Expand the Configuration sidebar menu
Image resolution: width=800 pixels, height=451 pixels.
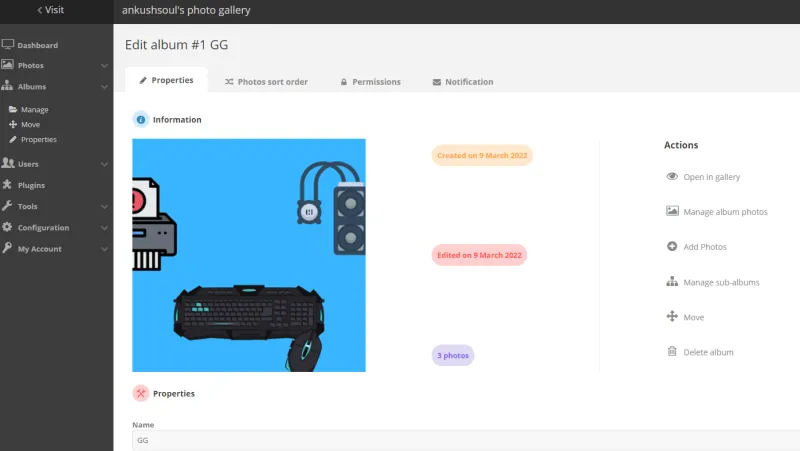coord(104,228)
